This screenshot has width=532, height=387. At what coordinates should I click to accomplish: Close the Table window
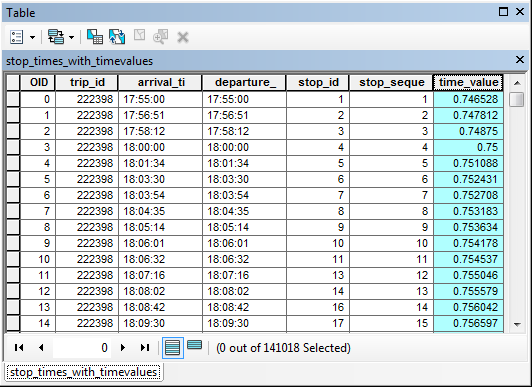pos(520,12)
